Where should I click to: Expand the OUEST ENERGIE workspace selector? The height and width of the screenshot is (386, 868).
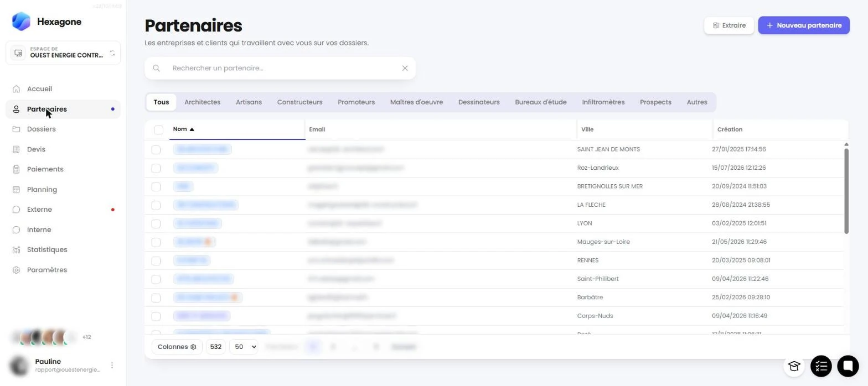point(63,53)
